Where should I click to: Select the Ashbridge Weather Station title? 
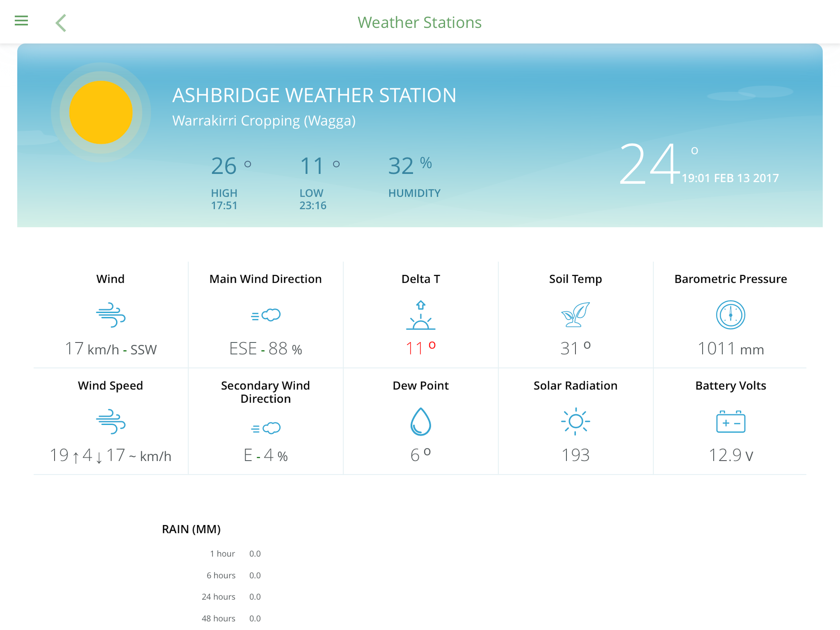[x=314, y=95]
